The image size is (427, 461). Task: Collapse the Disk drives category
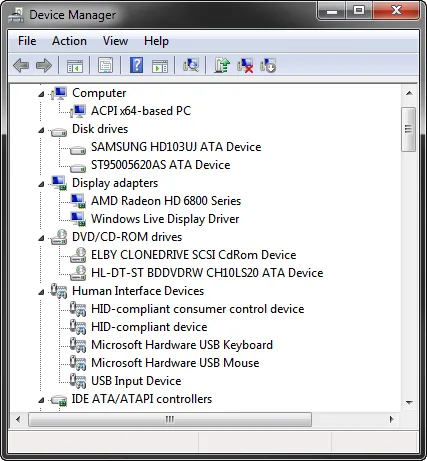(x=41, y=130)
